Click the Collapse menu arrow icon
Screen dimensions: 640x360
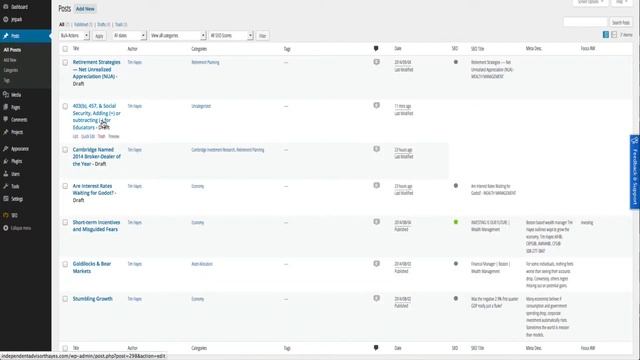[x=6, y=228]
